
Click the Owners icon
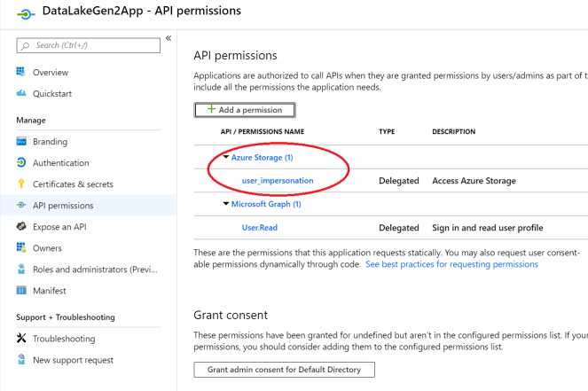tap(21, 248)
